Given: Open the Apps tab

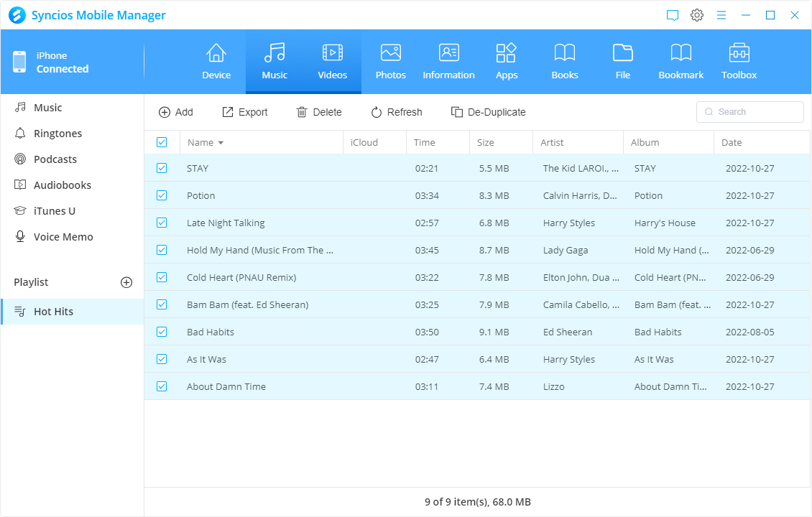Looking at the screenshot, I should click(507, 62).
